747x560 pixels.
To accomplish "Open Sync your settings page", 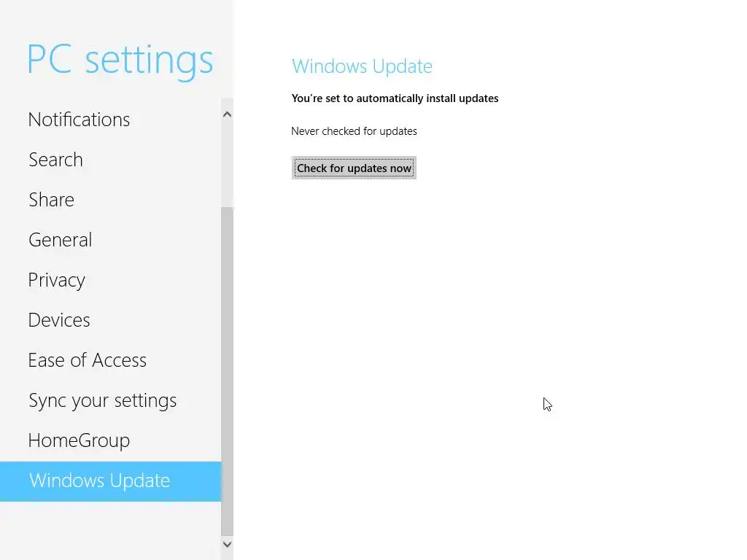I will pyautogui.click(x=111, y=400).
